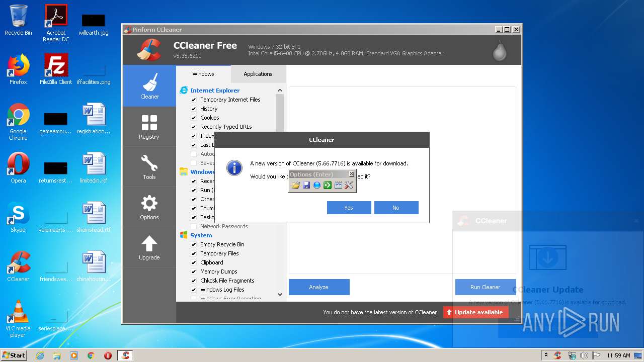Click the keyboard grid icon in Options toolbar
Screen dimensions: 644x362
338,186
